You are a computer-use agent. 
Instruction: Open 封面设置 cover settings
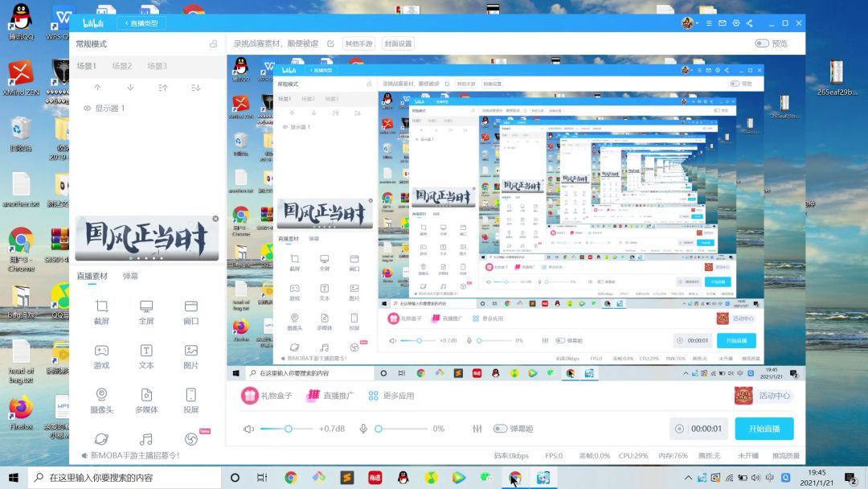(398, 43)
